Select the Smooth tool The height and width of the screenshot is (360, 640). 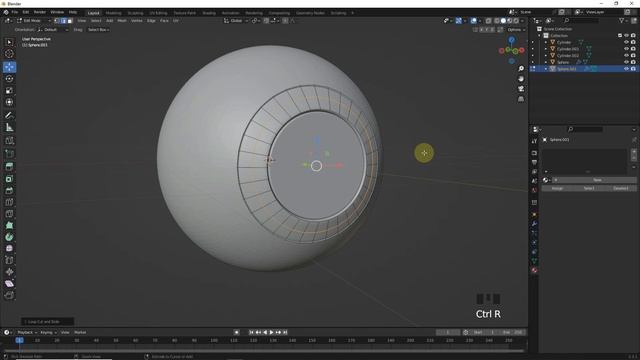(9, 249)
